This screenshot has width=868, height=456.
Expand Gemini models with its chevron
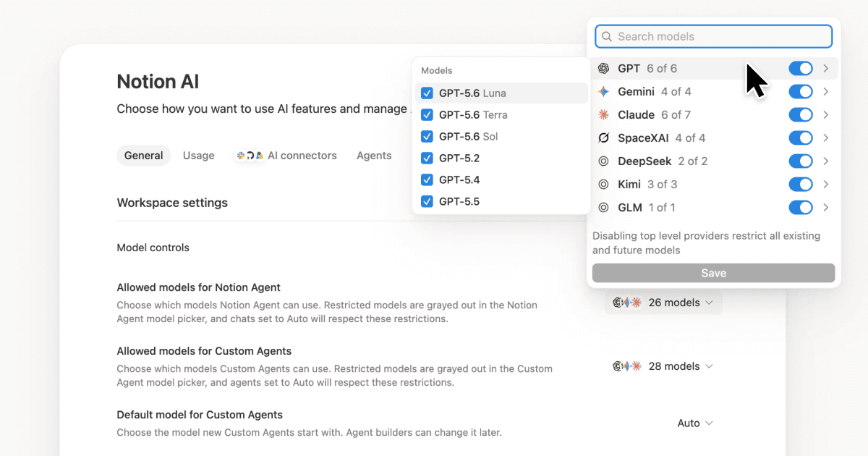coord(826,92)
